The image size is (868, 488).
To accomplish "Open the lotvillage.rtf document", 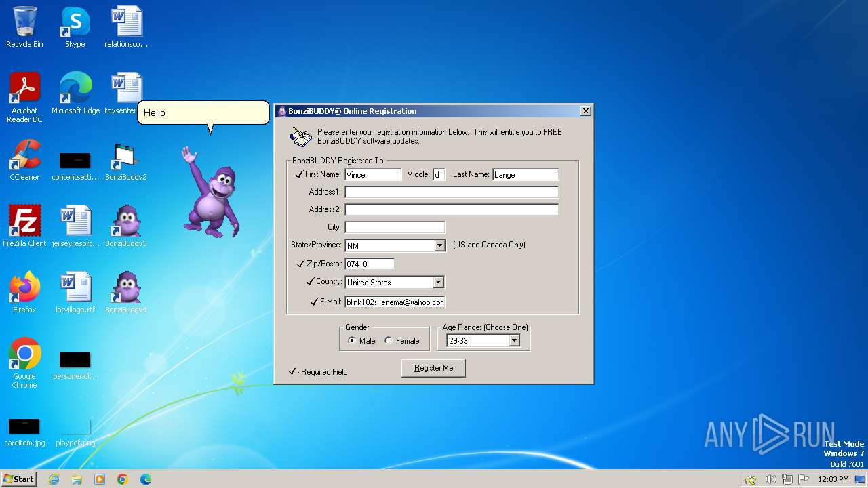I will 75,292.
